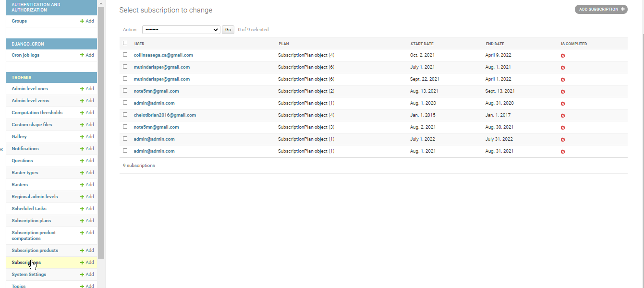Click the Add Subscription button
The width and height of the screenshot is (644, 288).
click(601, 9)
